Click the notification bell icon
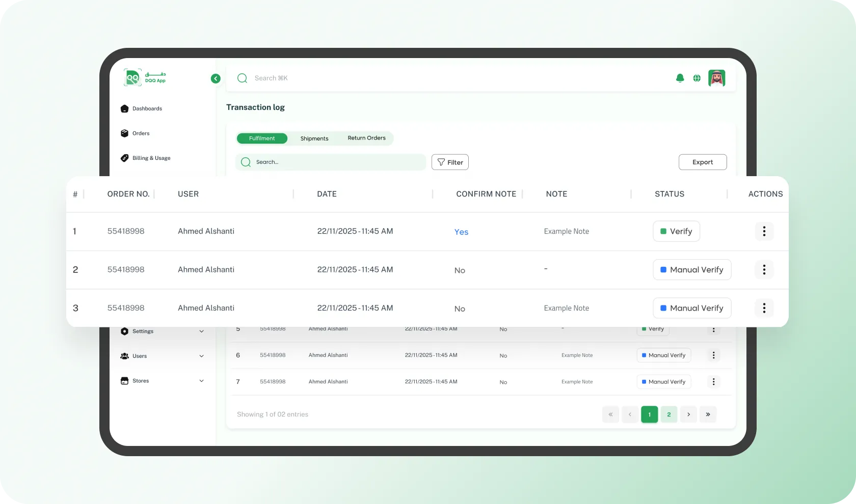856x504 pixels. pyautogui.click(x=680, y=78)
